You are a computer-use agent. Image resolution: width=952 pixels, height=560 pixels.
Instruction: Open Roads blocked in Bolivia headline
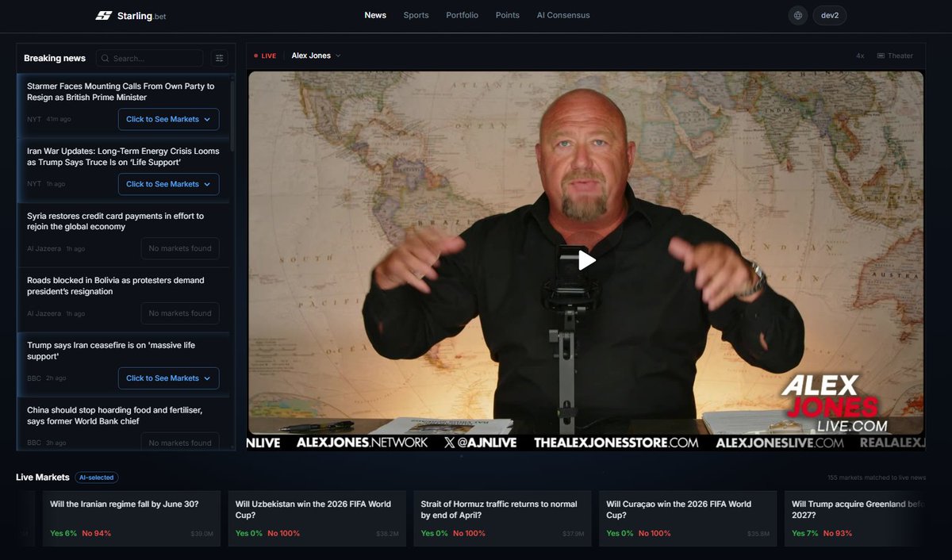[x=115, y=286]
